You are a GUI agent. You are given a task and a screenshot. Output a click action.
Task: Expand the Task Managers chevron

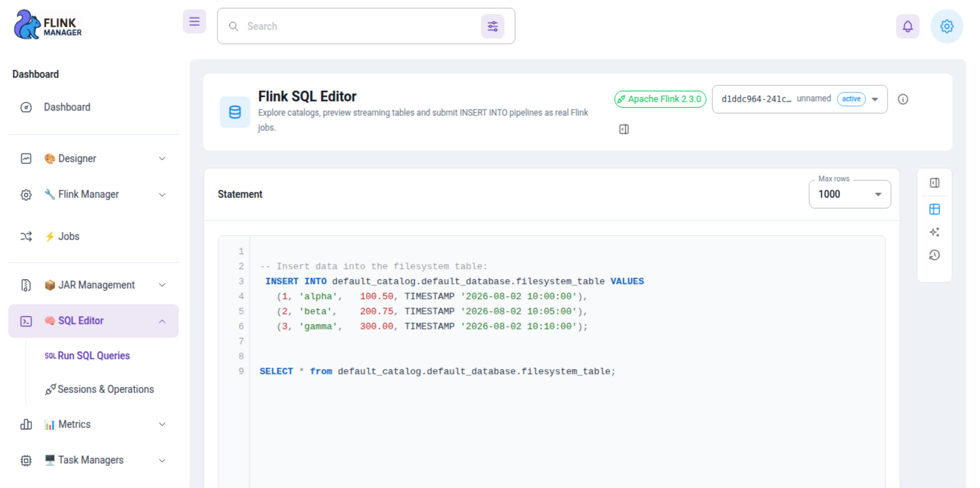coord(162,460)
